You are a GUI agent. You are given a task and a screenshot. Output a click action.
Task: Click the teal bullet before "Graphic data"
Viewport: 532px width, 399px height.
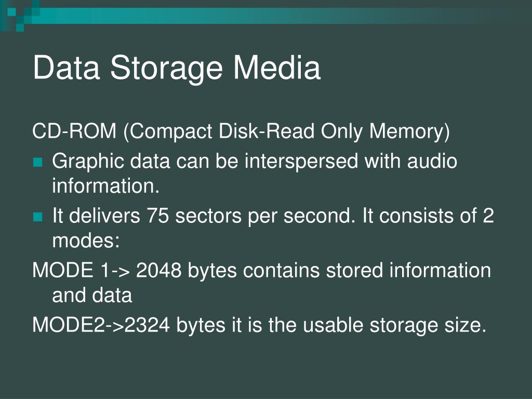pos(37,162)
